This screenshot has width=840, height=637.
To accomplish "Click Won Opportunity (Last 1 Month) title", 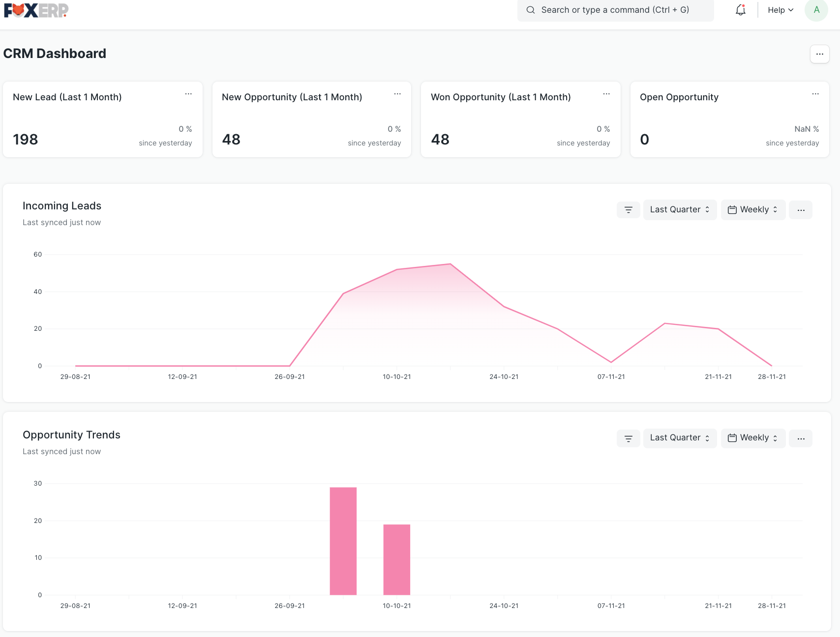I will click(x=501, y=97).
